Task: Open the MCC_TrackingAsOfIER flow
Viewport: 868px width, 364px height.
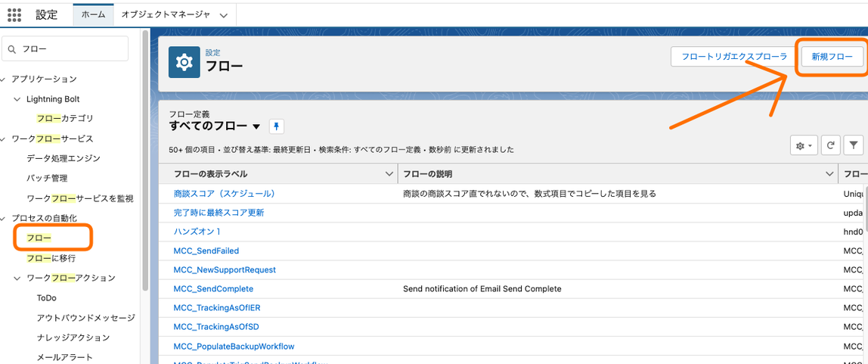Action: pyautogui.click(x=216, y=308)
